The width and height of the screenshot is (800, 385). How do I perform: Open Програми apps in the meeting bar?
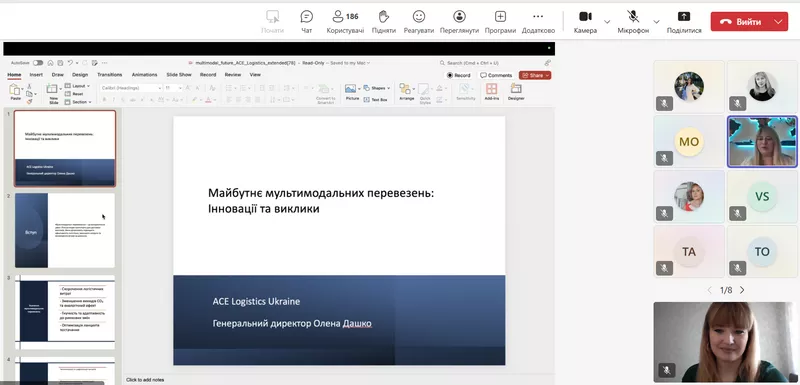pyautogui.click(x=500, y=22)
